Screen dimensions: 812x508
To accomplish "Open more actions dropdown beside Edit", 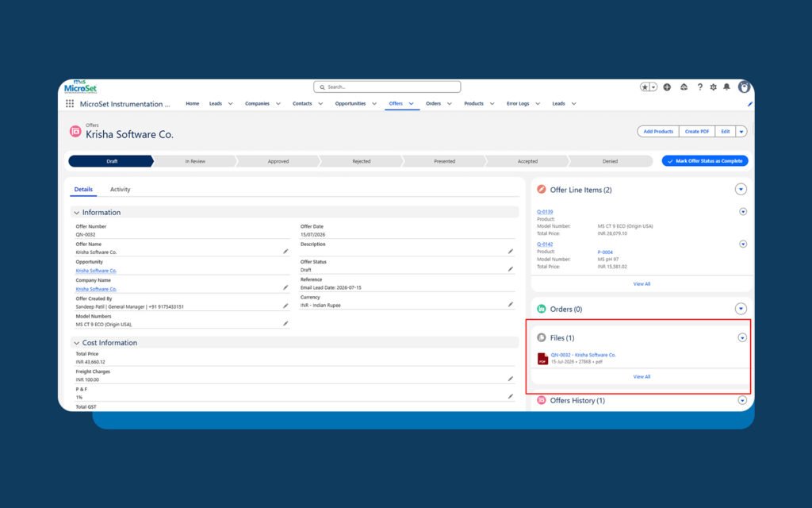I will point(741,132).
